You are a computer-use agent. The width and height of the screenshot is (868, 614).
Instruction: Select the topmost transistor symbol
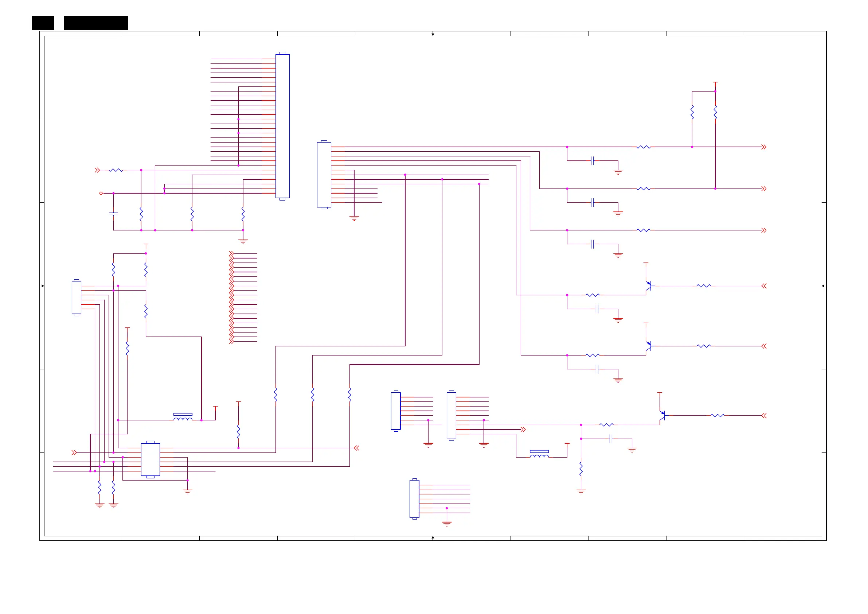(x=648, y=286)
